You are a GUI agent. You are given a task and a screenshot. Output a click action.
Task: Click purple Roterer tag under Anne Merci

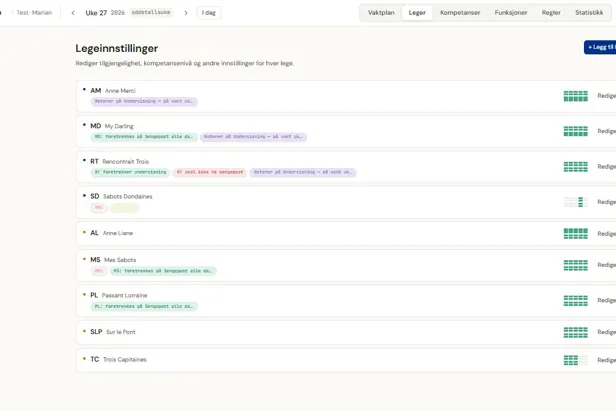coord(144,101)
